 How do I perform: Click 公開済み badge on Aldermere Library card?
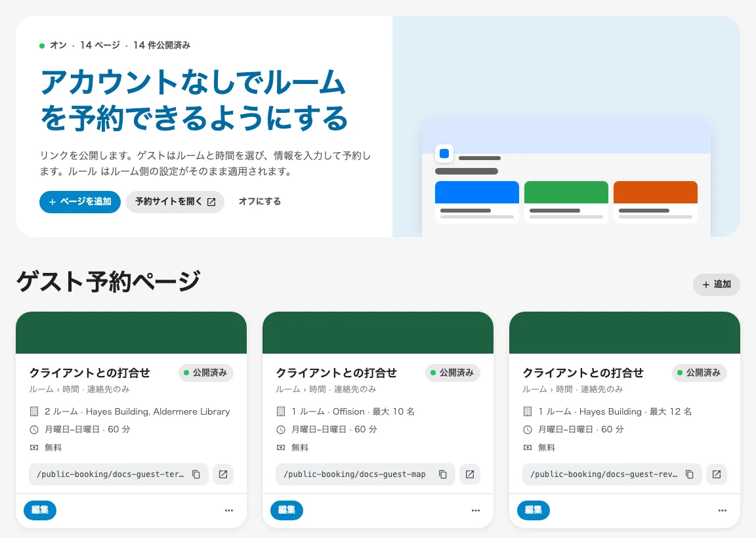tap(206, 373)
